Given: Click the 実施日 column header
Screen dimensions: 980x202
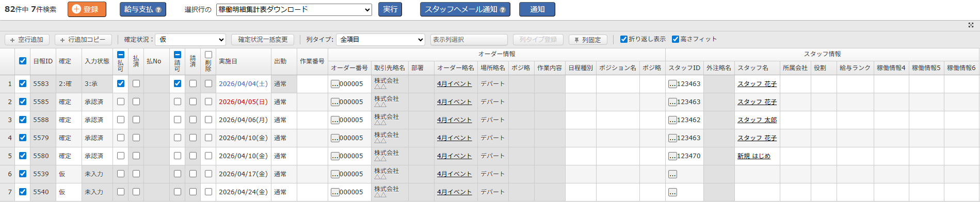Looking at the screenshot, I should [x=243, y=61].
